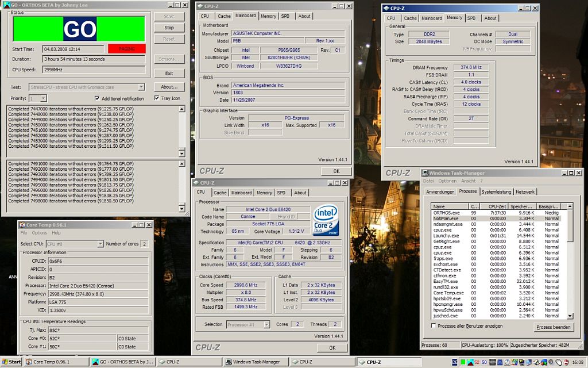Select the fraps.exe process row
The width and height of the screenshot is (588, 368).
coord(499,258)
